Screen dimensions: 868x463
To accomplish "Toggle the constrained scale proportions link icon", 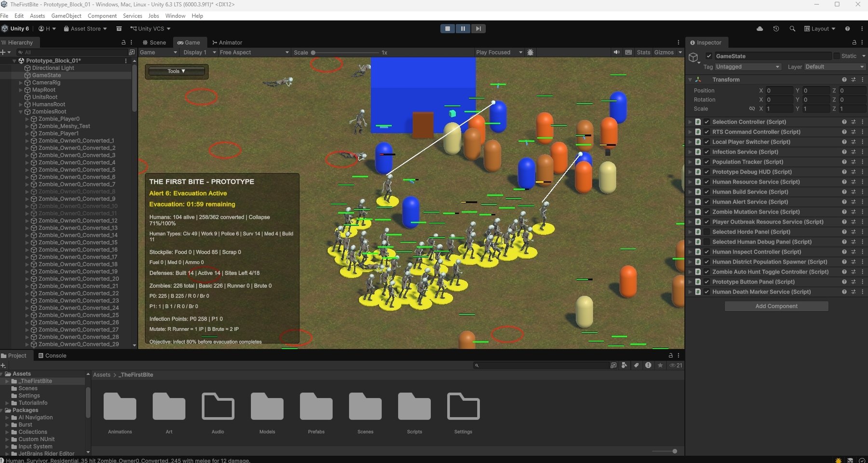I will pos(751,109).
